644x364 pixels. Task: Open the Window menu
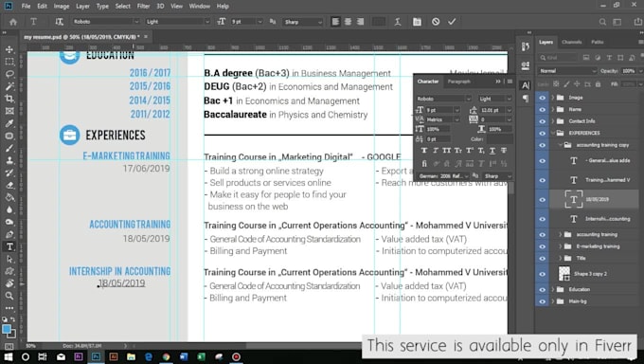pyautogui.click(x=200, y=7)
